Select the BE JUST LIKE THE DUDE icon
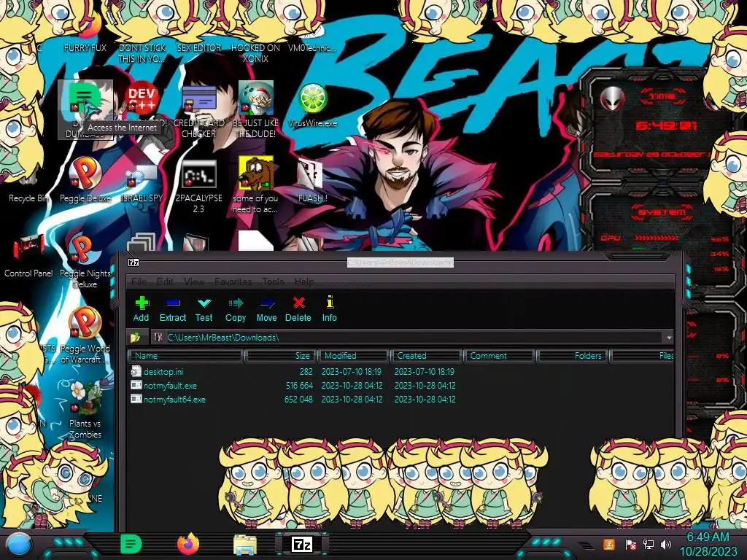The width and height of the screenshot is (747, 560). (256, 111)
